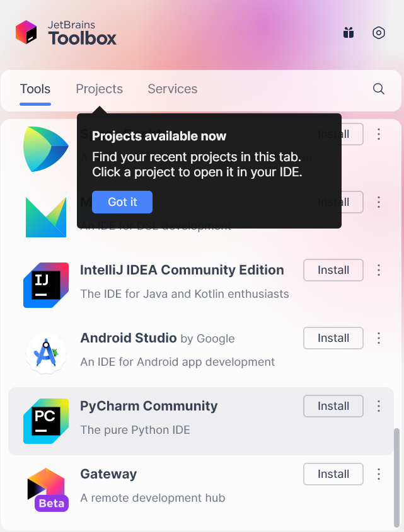Viewport: 404px width, 532px height.
Task: Click 'The pure Python IDE' description
Action: tap(136, 430)
